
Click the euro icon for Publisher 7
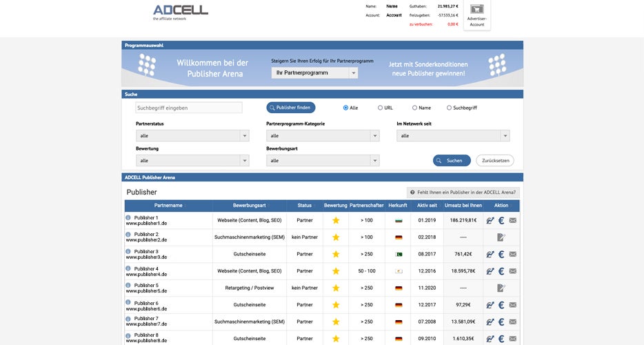(x=501, y=322)
